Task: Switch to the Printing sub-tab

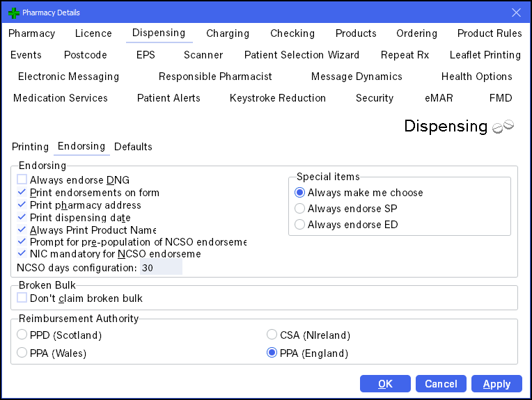Action: point(30,147)
